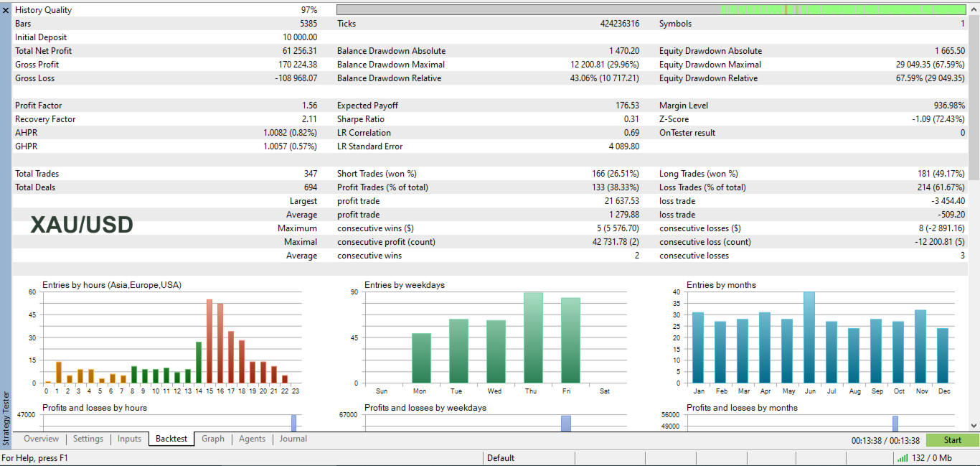The height and width of the screenshot is (466, 980).
Task: Click the history quality progress bar
Action: pyautogui.click(x=651, y=10)
